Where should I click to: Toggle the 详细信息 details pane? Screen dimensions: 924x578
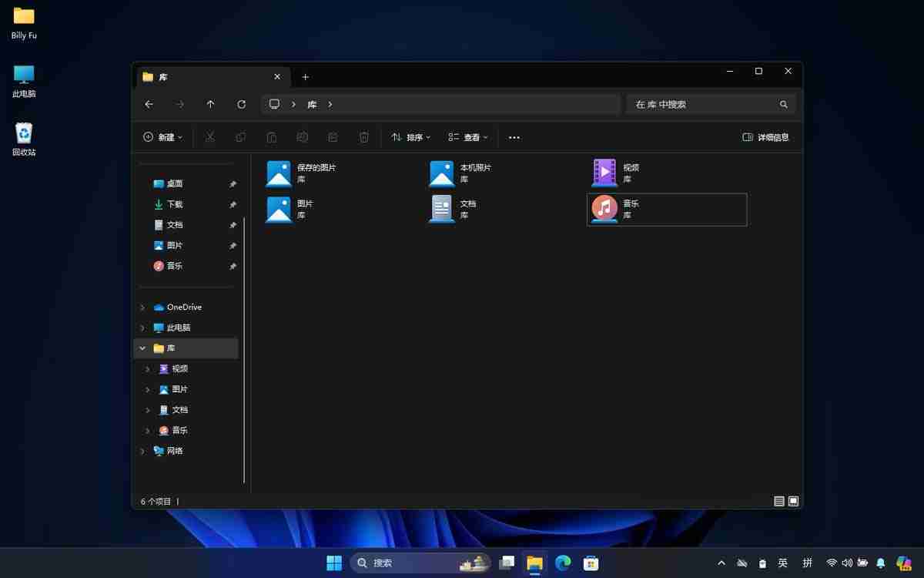[x=765, y=136]
